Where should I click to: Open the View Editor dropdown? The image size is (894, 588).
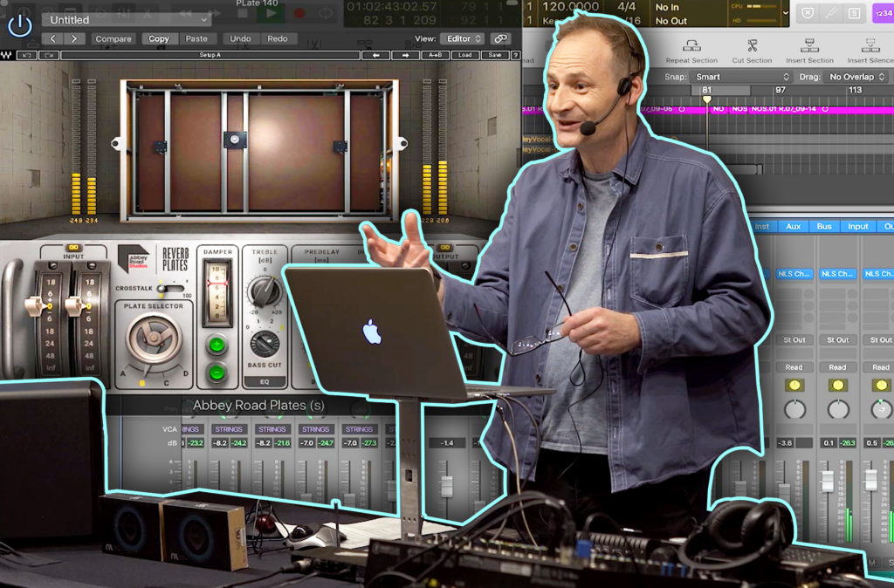pos(463,38)
